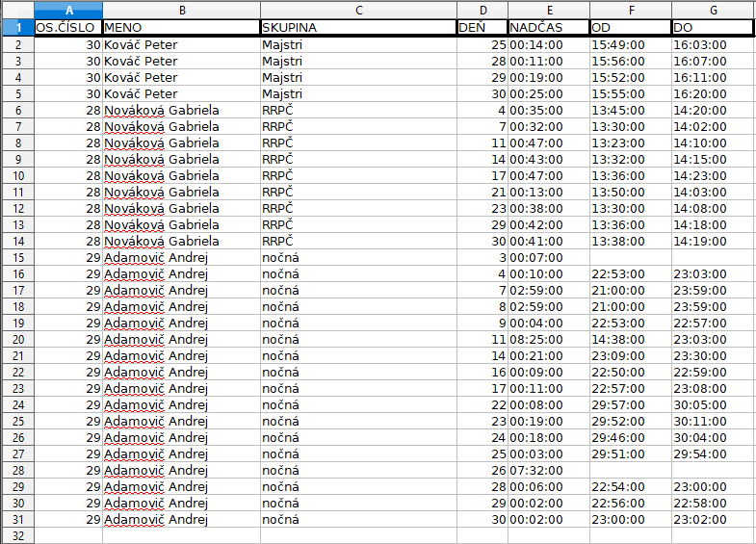
Task: Select column F header
Action: pyautogui.click(x=631, y=11)
